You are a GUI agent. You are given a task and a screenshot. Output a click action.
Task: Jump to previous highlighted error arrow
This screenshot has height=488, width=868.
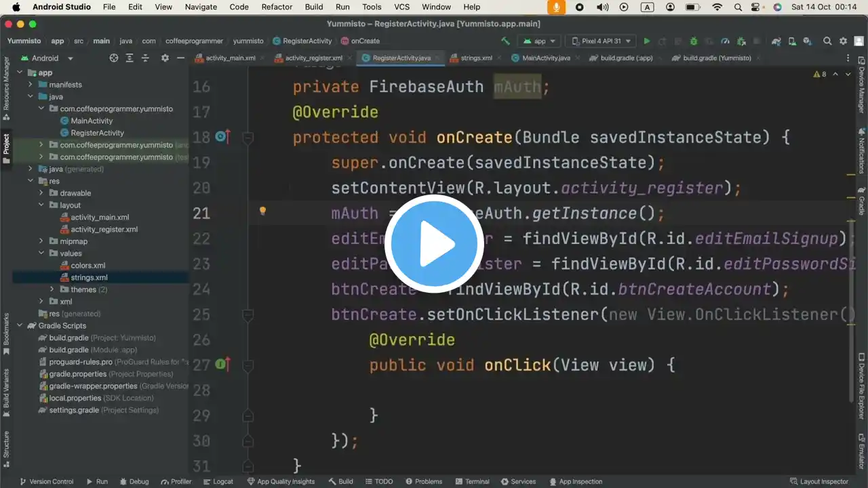(x=835, y=75)
